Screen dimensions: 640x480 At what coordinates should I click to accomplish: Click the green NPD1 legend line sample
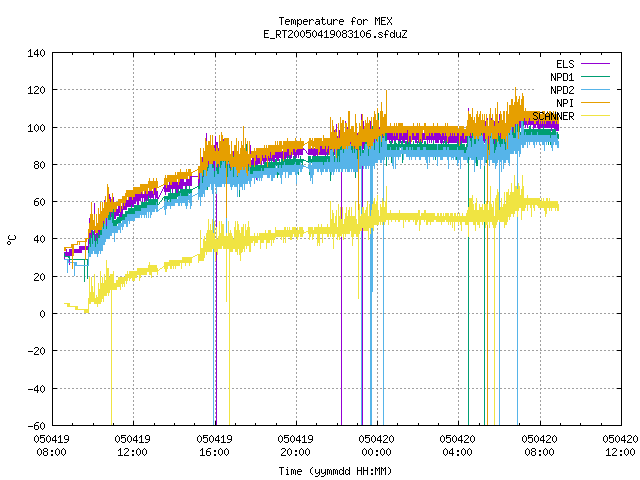click(595, 77)
